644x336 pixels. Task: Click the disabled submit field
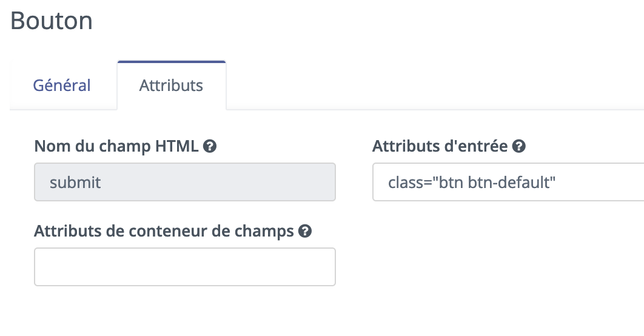185,182
